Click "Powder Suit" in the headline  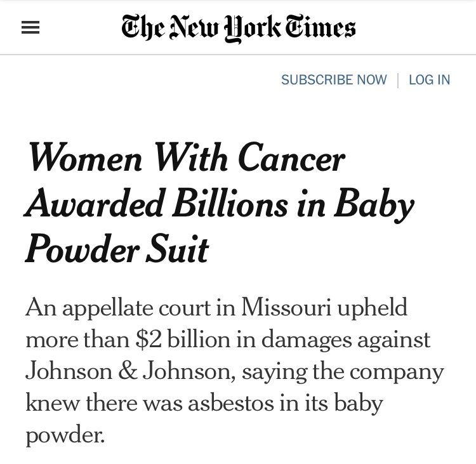(x=117, y=249)
